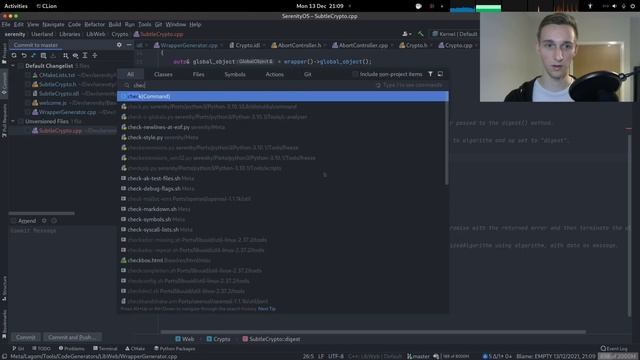Image resolution: width=640 pixels, height=360 pixels.
Task: Switch search popup to Actions tab
Action: click(275, 74)
